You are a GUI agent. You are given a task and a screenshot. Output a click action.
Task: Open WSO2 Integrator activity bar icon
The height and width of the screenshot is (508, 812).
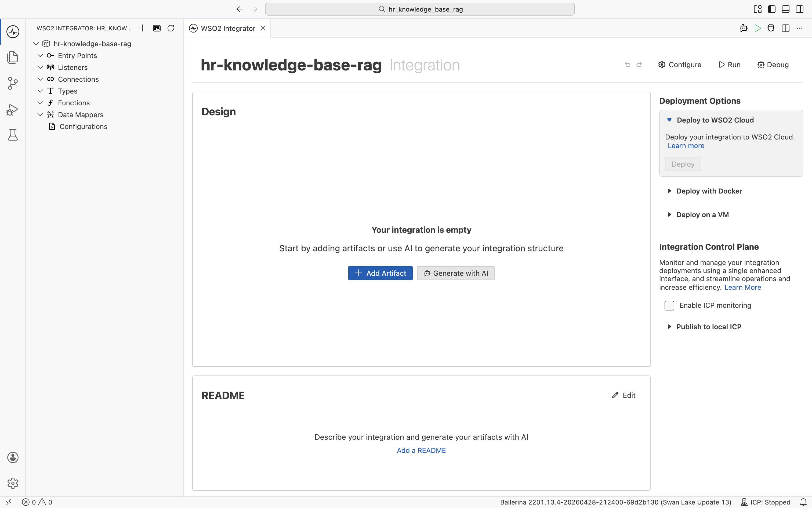click(13, 32)
